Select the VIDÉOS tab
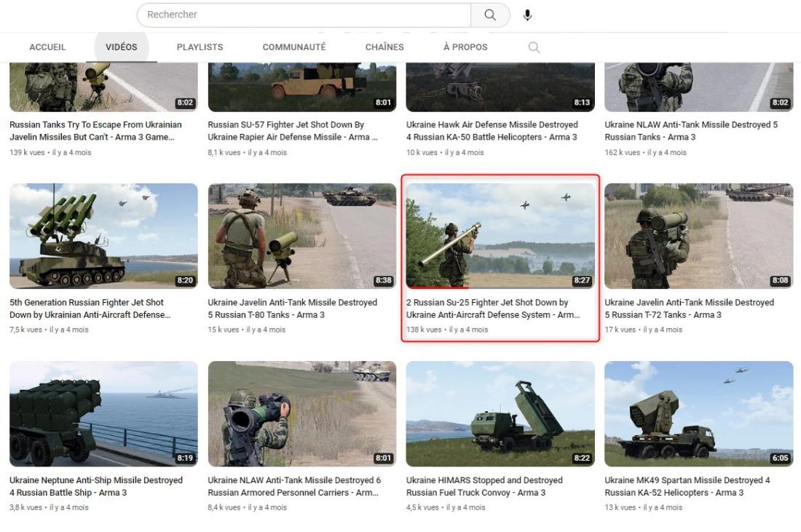801x532 pixels. (x=122, y=47)
